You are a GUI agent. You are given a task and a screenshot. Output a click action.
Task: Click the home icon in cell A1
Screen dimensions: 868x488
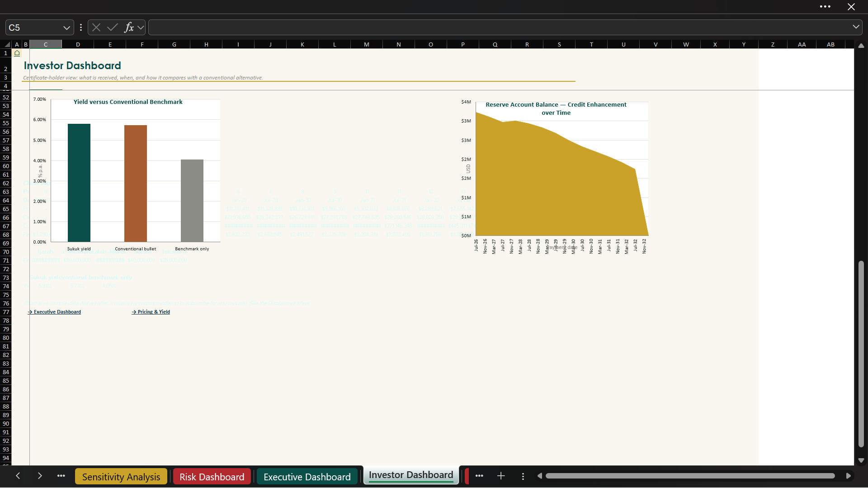(x=17, y=53)
